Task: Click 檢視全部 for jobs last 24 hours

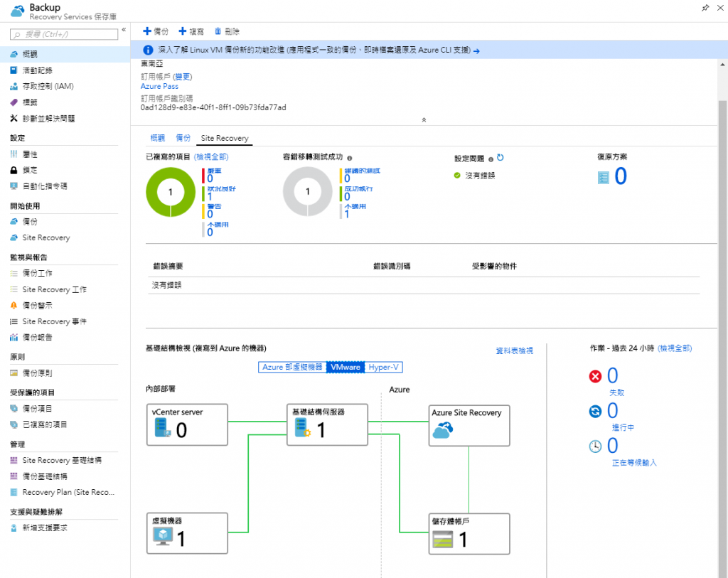Action: click(675, 348)
